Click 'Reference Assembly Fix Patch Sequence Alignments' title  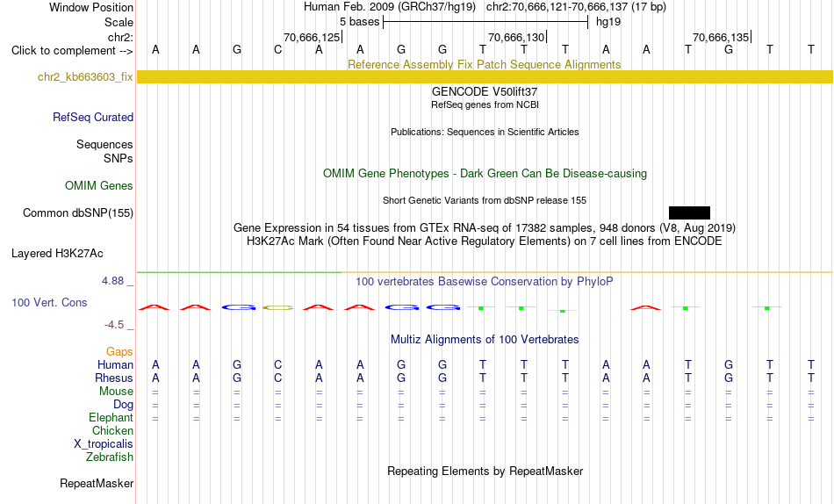click(x=485, y=64)
